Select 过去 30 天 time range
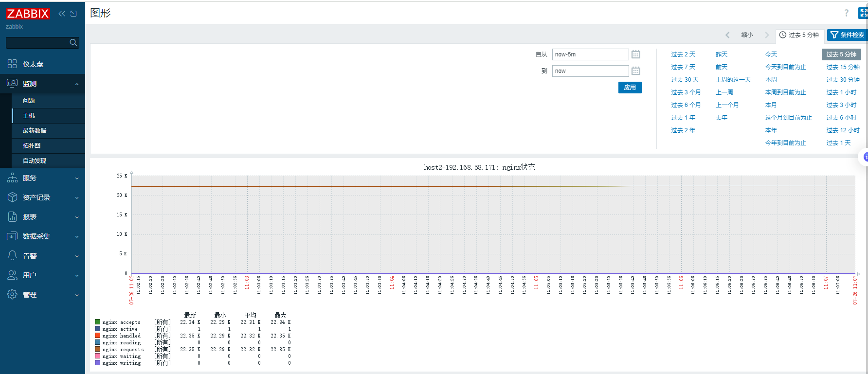 click(x=685, y=80)
